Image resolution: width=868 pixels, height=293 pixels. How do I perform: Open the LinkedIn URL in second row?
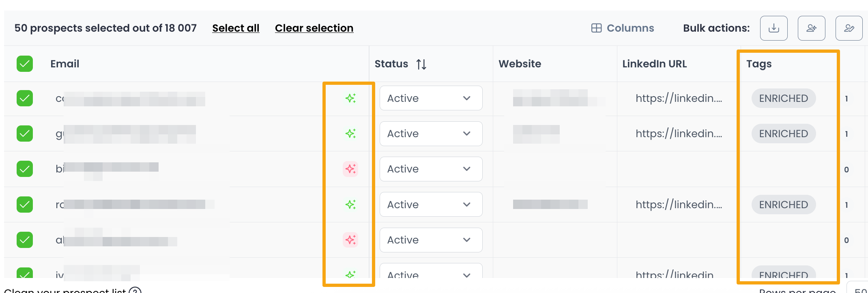point(679,134)
